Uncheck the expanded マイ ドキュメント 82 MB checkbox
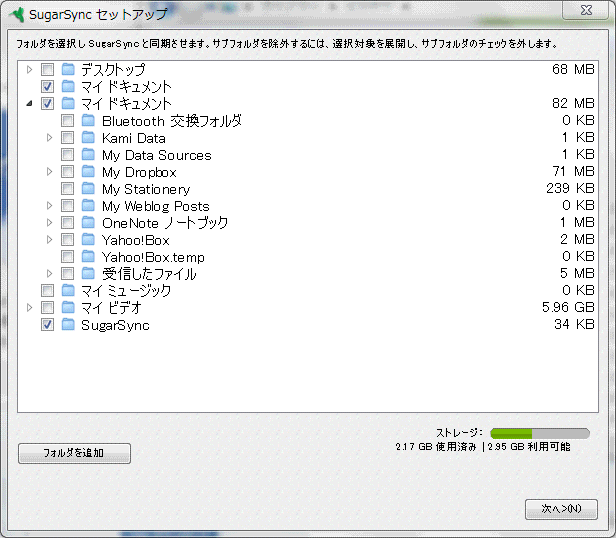616x538 pixels. coord(48,104)
